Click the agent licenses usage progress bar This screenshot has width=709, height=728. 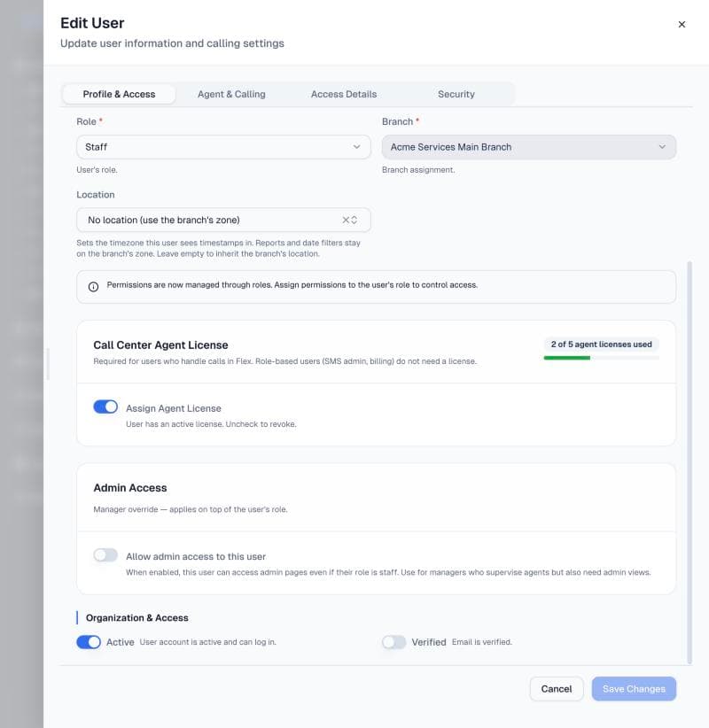click(x=601, y=358)
